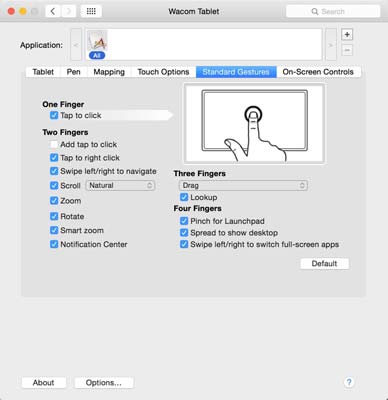Toggle Tap to right click checkbox
388x400 pixels.
54,158
